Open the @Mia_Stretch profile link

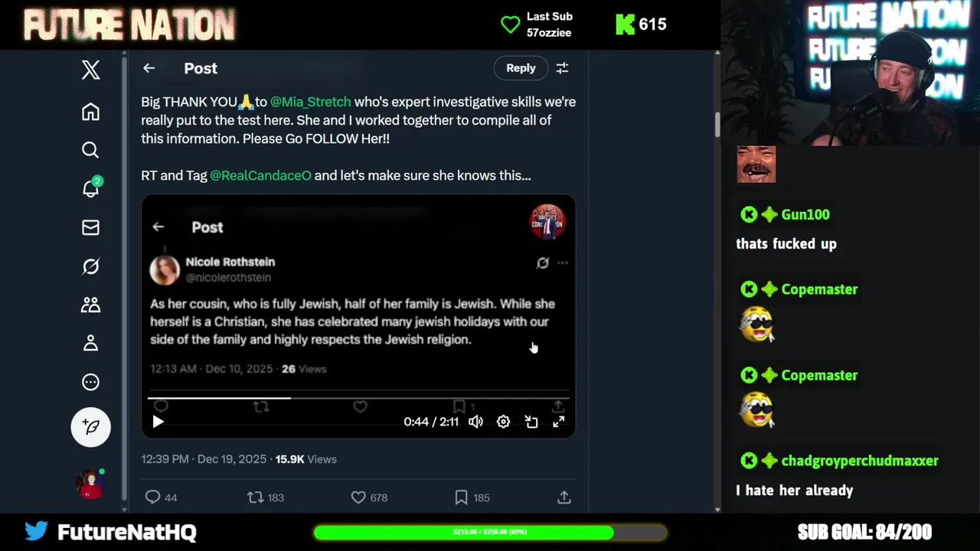310,102
